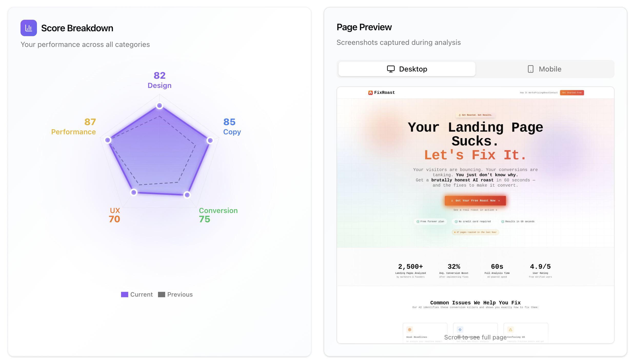The width and height of the screenshot is (633, 364).
Task: Switch to the Mobile preview tab
Action: tap(545, 69)
